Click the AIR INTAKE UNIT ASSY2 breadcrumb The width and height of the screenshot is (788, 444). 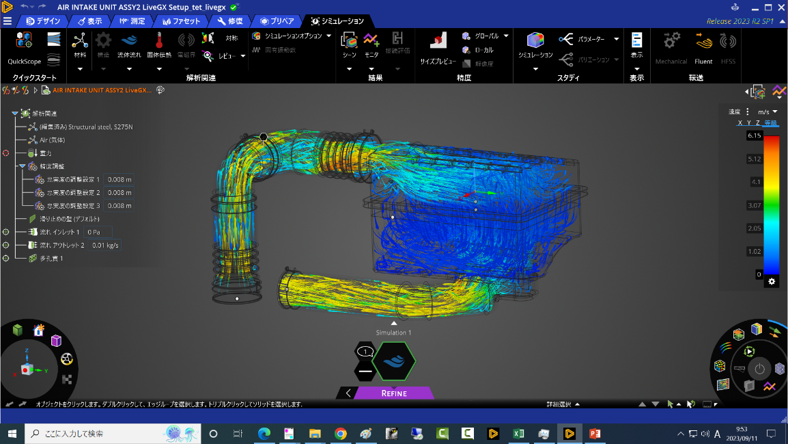[x=102, y=90]
